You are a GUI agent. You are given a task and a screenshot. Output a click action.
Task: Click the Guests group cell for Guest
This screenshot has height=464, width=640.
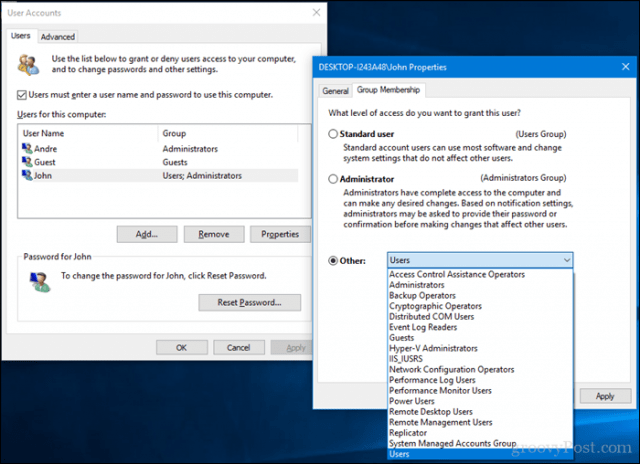175,162
